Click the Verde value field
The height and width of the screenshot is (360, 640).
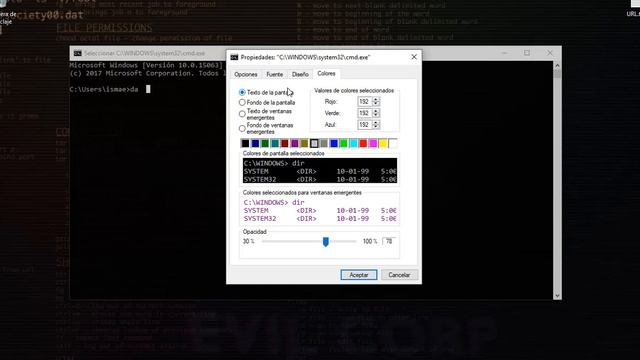pyautogui.click(x=364, y=113)
